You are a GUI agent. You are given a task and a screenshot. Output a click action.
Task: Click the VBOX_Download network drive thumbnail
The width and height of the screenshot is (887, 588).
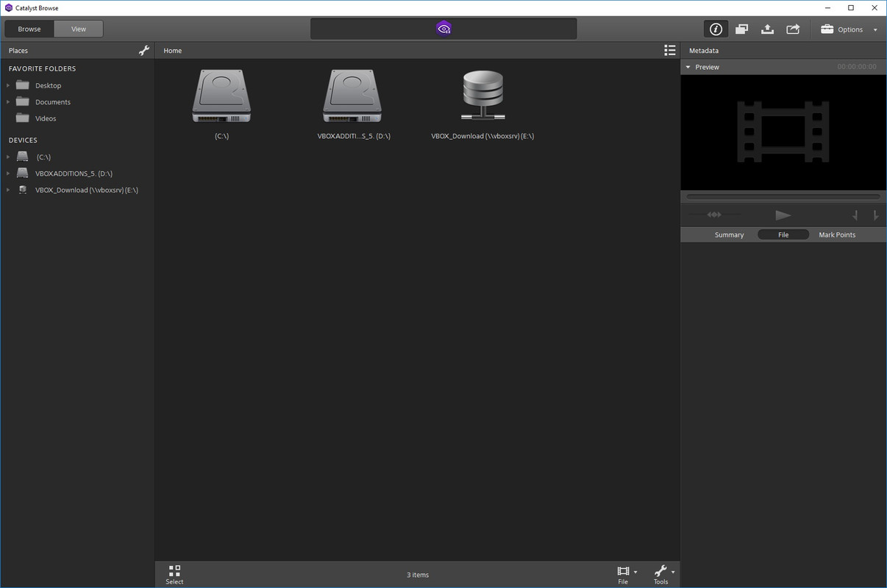[x=482, y=95]
